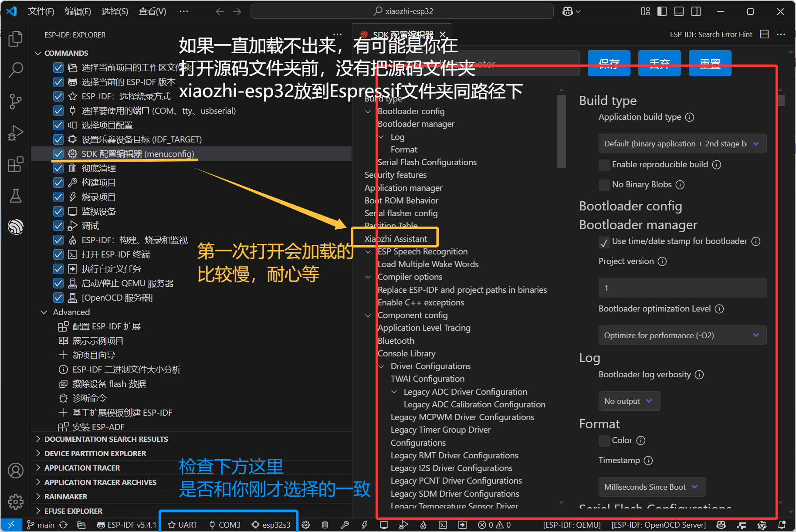
Task: Enable reproducible build checkbox
Action: tap(604, 165)
